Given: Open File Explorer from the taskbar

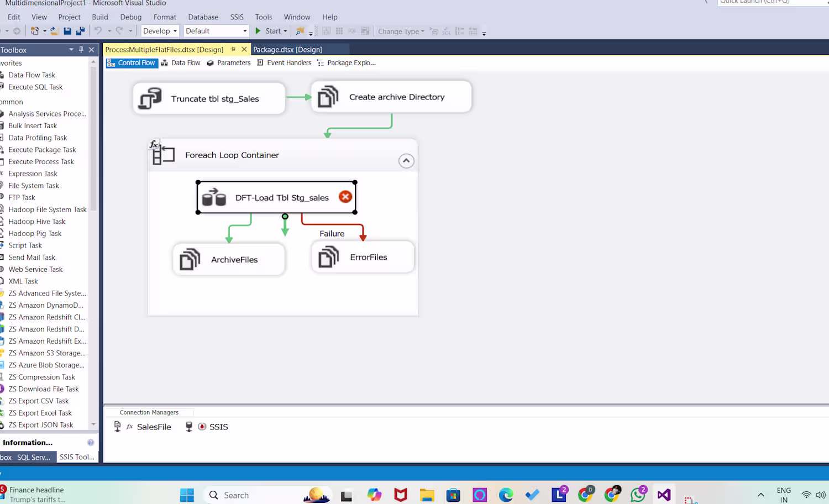Looking at the screenshot, I should pyautogui.click(x=427, y=495).
